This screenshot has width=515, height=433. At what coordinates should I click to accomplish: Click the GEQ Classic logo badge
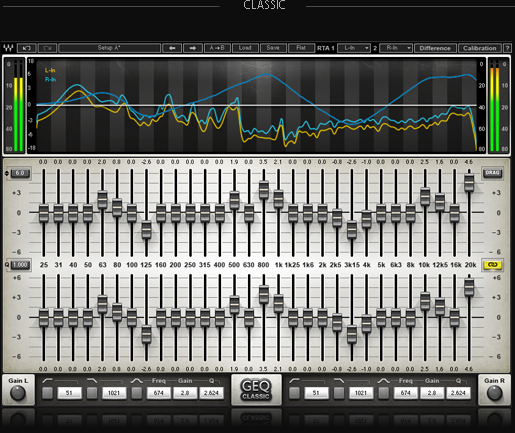256,390
